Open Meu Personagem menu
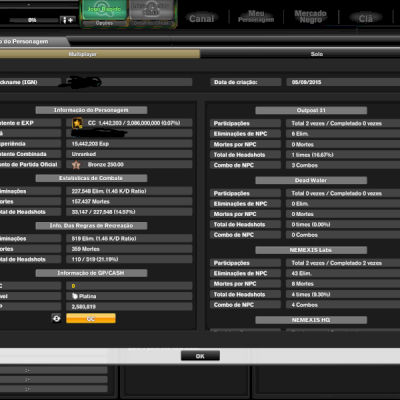The image size is (400, 400). click(x=256, y=17)
